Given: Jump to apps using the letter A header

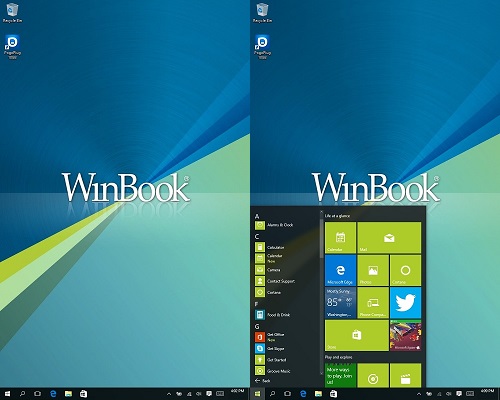Looking at the screenshot, I should [x=257, y=216].
